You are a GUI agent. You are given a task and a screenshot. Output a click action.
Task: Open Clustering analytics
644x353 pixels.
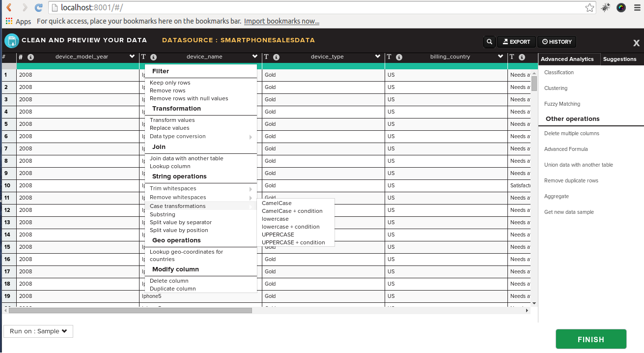click(x=556, y=88)
